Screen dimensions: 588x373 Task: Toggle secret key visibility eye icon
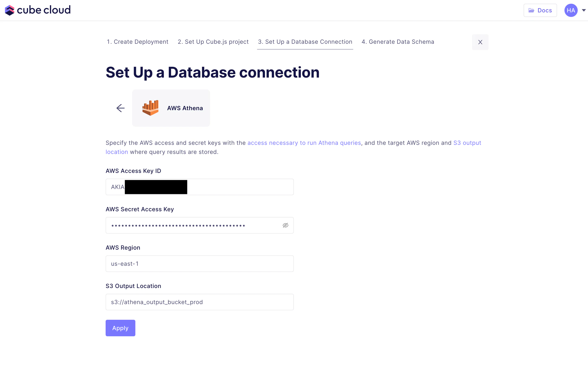(x=286, y=225)
